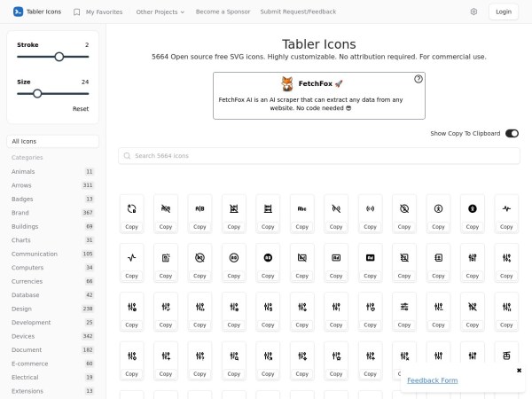Click the help question mark on ad box
This screenshot has height=399, width=532.
coord(418,79)
